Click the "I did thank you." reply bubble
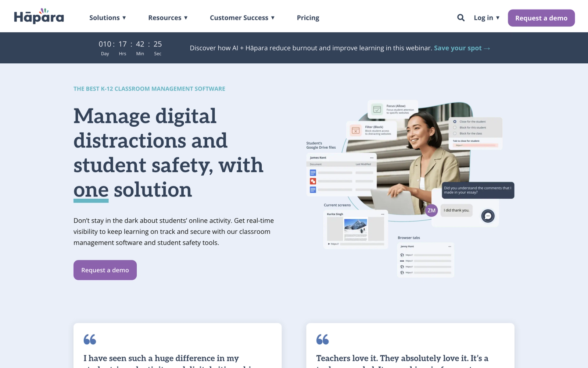The height and width of the screenshot is (368, 588). point(456,210)
